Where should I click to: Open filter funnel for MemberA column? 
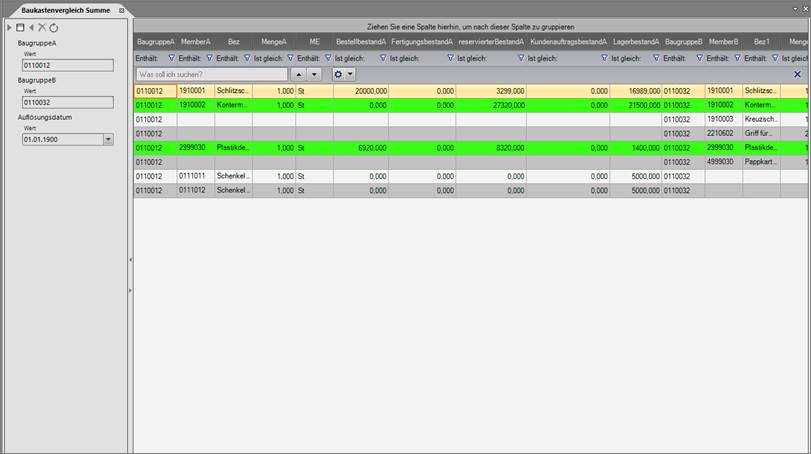(x=208, y=58)
